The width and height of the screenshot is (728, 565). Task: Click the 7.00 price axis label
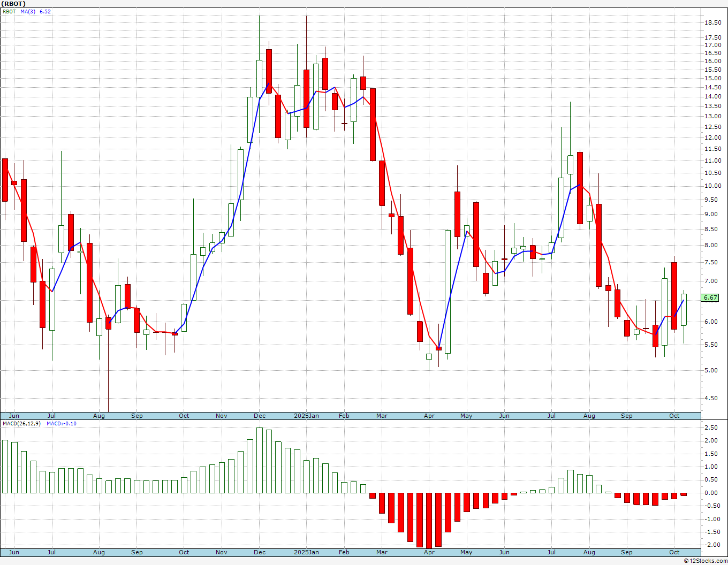pos(712,281)
